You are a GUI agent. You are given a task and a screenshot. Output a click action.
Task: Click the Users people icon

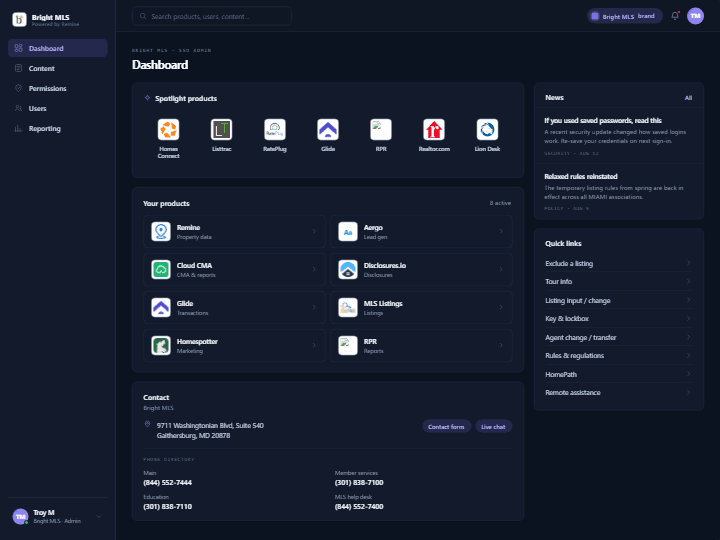click(18, 108)
